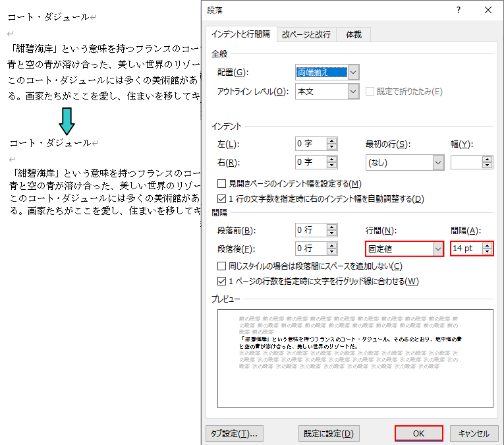
Task: Switch to the 体裁 tab
Action: point(354,34)
